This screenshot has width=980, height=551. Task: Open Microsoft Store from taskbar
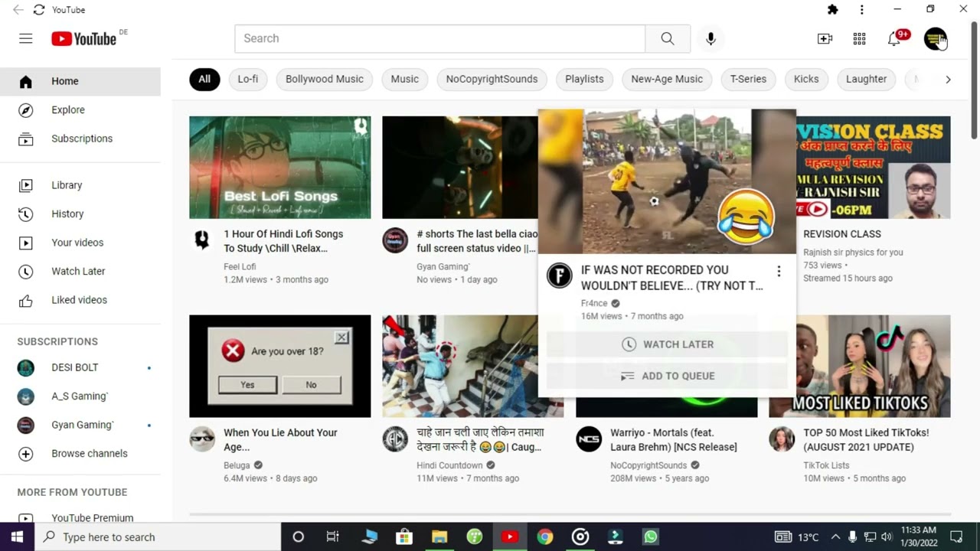tap(403, 537)
